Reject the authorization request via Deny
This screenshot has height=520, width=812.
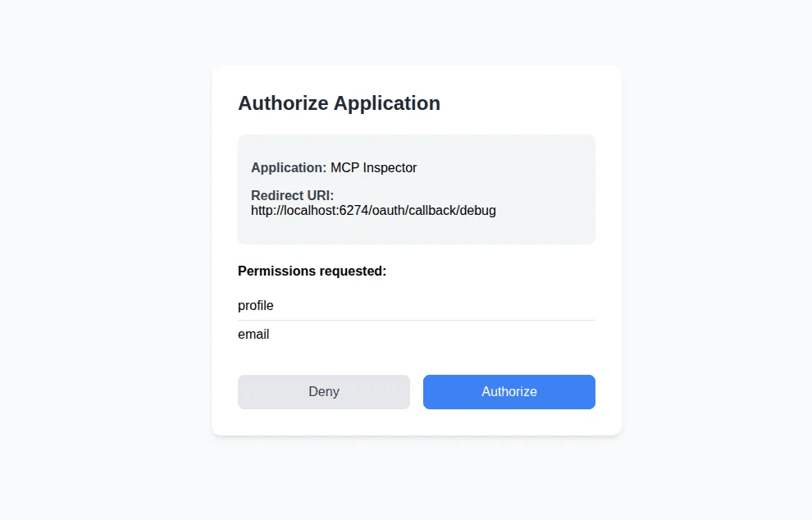pos(323,392)
